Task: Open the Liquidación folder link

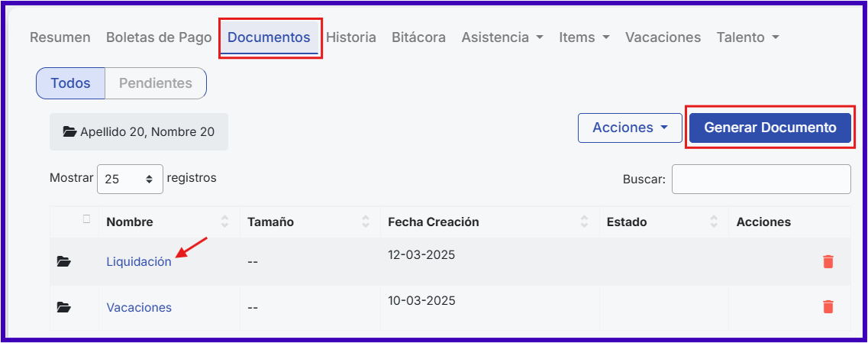Action: pos(139,261)
